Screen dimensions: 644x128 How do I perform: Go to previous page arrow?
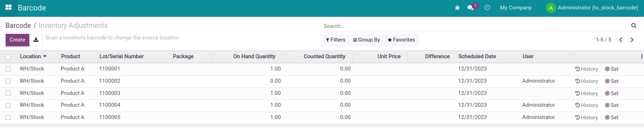(x=621, y=40)
